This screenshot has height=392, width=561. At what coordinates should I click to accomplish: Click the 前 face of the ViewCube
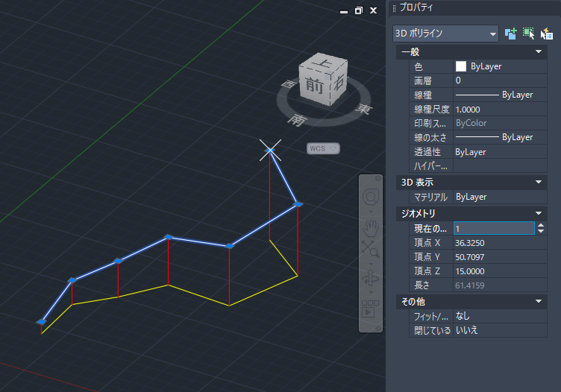pyautogui.click(x=313, y=85)
